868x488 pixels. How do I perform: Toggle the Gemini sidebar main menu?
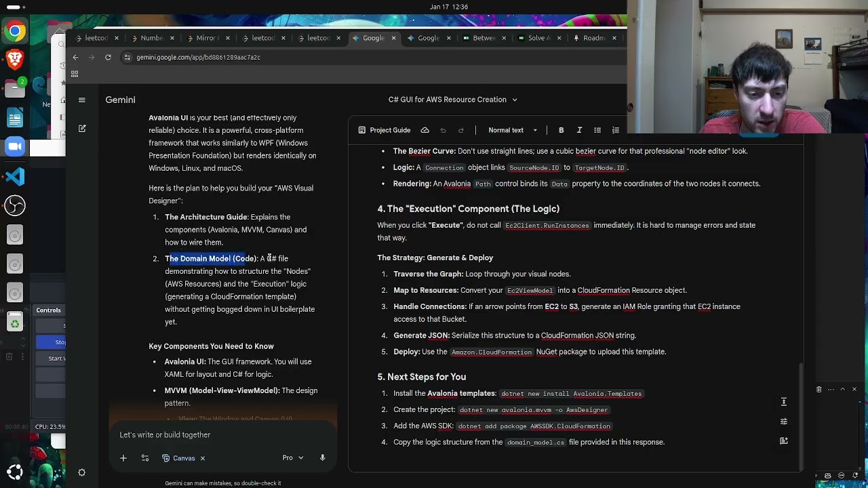click(82, 100)
